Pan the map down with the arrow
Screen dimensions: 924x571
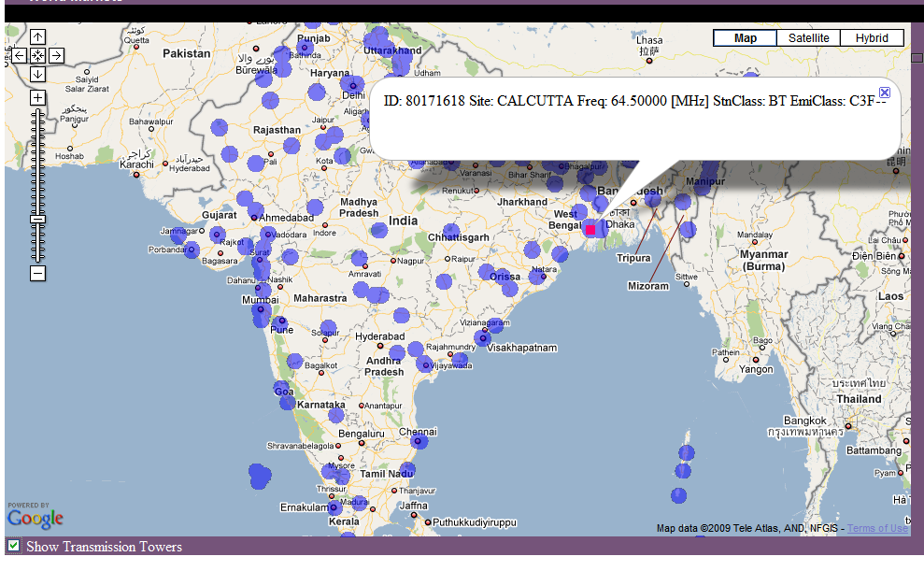pos(37,75)
